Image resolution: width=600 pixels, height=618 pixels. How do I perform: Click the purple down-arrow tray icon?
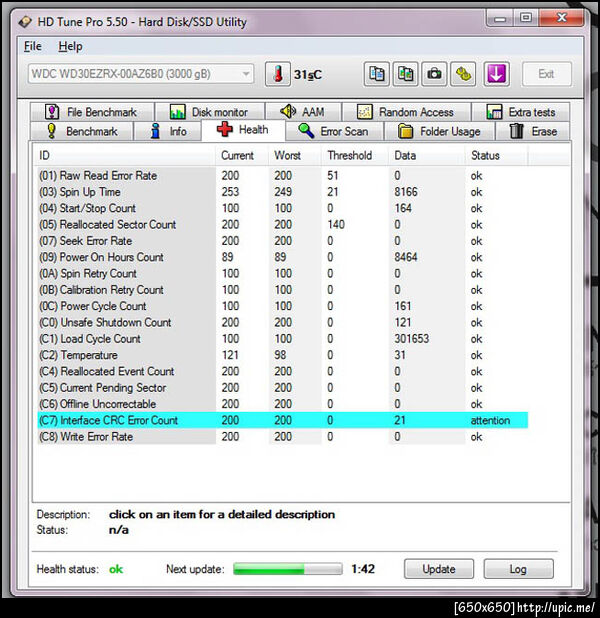click(x=496, y=74)
